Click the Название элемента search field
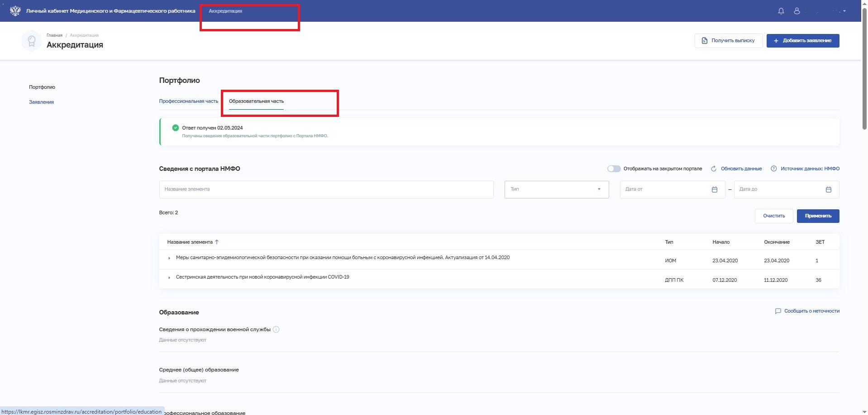 pos(326,189)
